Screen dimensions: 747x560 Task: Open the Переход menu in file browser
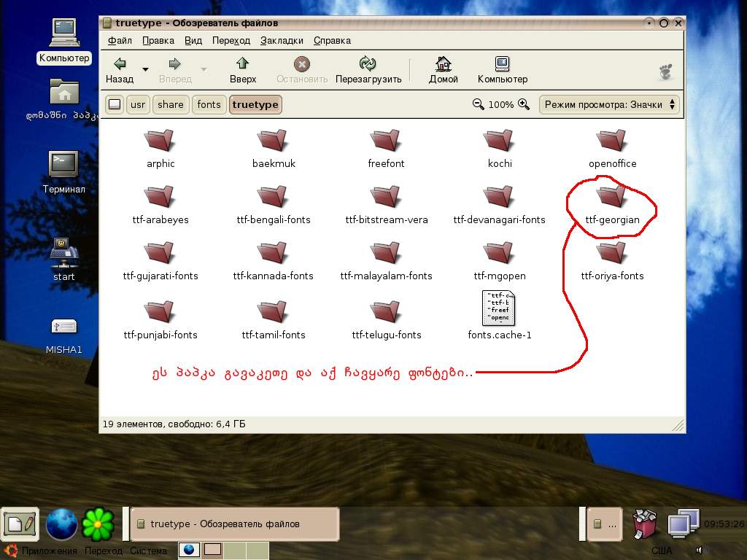pyautogui.click(x=231, y=41)
